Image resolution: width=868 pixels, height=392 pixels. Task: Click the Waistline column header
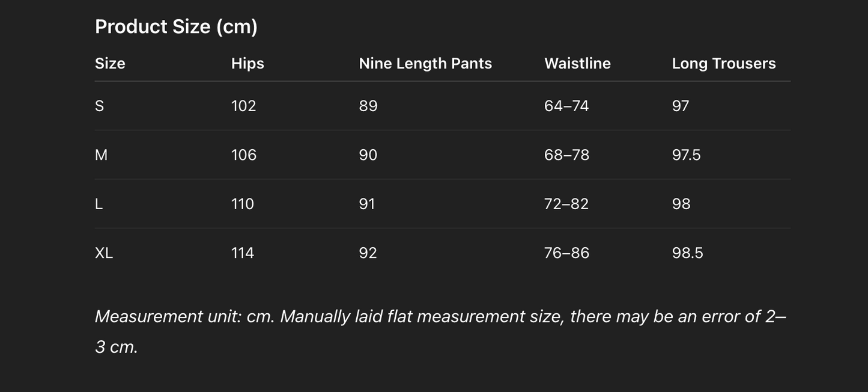[x=577, y=64]
